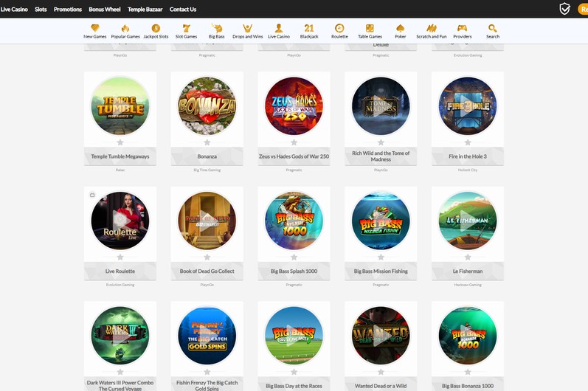Open the New Games category icon
Screen dimensions: 588x391
click(x=95, y=28)
